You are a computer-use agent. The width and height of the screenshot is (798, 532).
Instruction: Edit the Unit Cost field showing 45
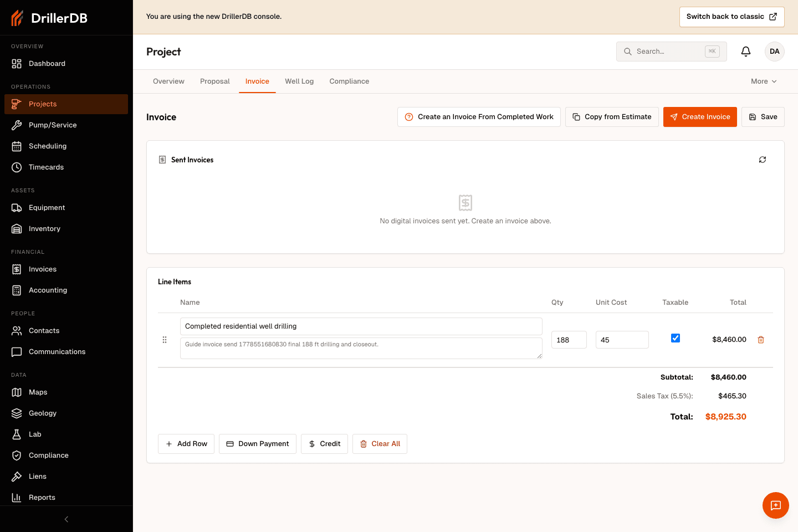(x=622, y=340)
